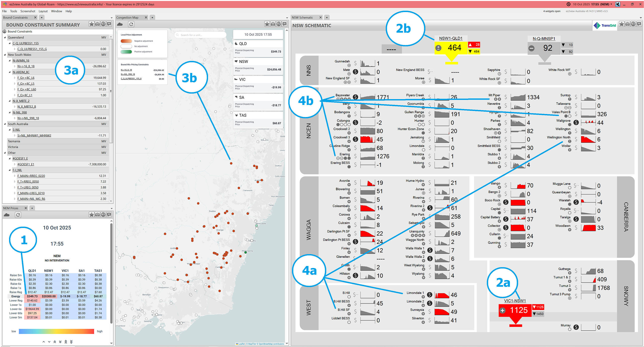Image resolution: width=644 pixels, height=347 pixels.
Task: Toggle the plus button on VIC1-NSW1 interconnector
Action: pos(503,310)
